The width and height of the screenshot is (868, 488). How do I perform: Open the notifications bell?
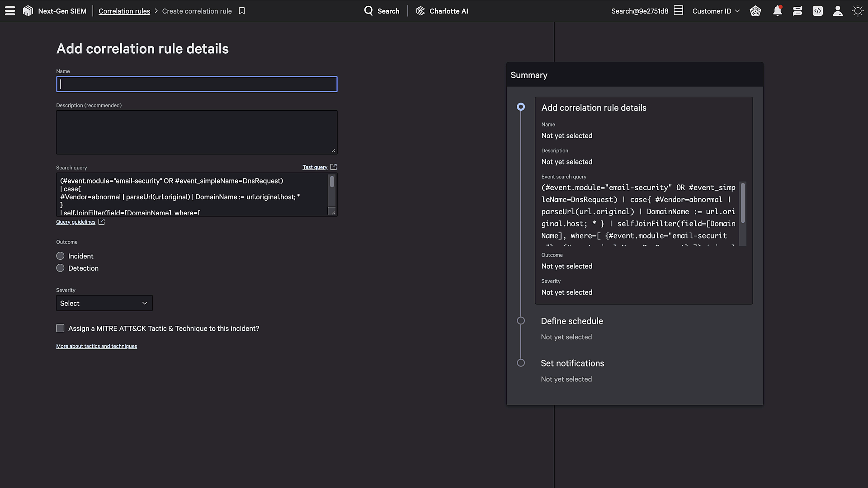[777, 11]
